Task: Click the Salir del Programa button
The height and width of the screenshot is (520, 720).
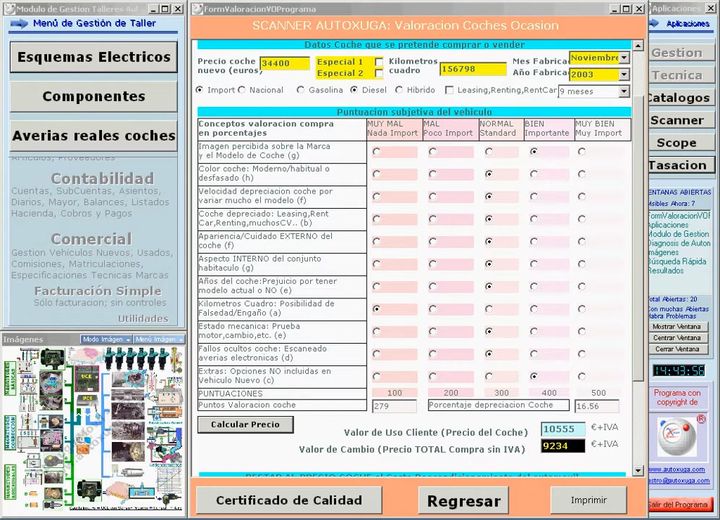Action: (679, 504)
